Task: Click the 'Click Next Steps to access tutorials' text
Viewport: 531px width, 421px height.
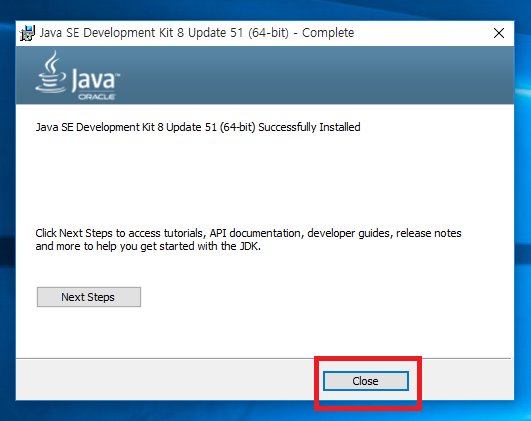Action: tap(248, 239)
